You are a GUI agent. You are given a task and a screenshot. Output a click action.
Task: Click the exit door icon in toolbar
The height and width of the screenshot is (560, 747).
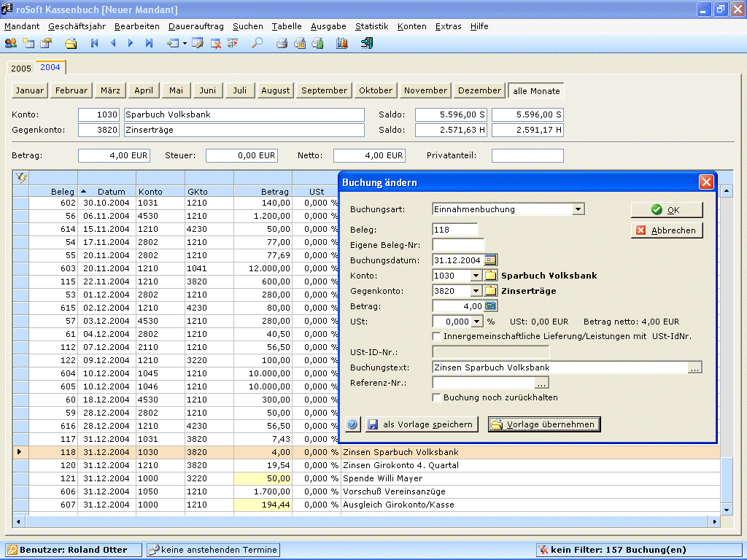pos(366,43)
